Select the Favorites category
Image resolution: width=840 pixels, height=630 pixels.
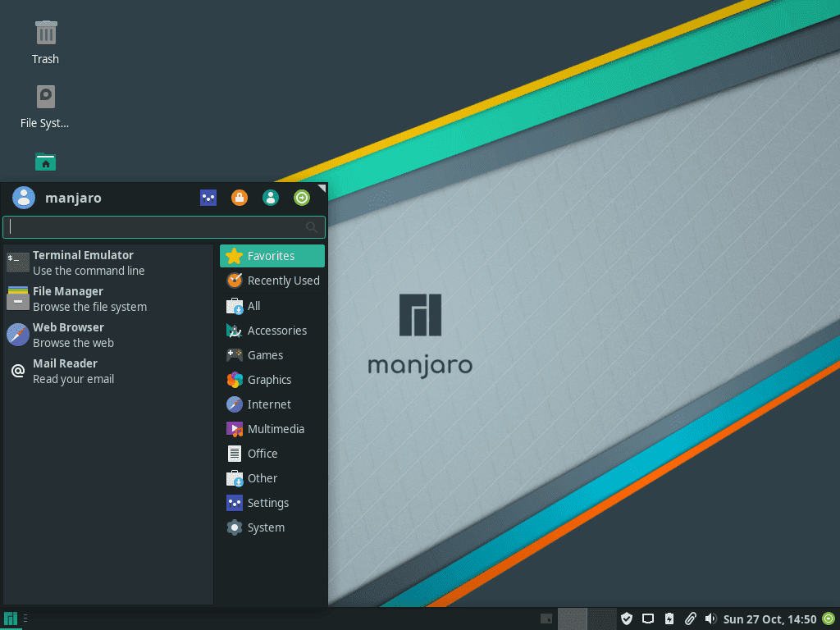(272, 256)
